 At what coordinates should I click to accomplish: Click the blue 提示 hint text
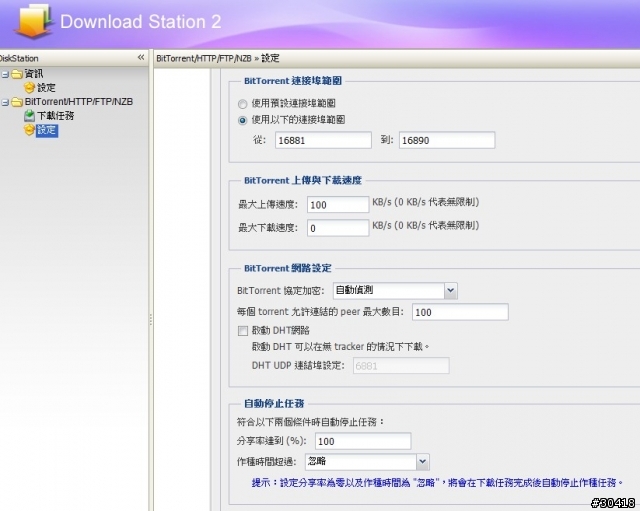click(x=438, y=482)
